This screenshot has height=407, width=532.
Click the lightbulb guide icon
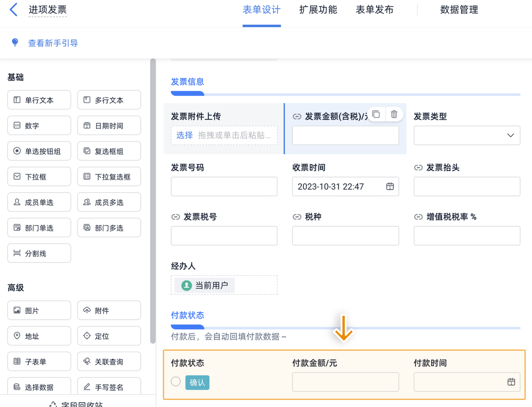[x=15, y=43]
